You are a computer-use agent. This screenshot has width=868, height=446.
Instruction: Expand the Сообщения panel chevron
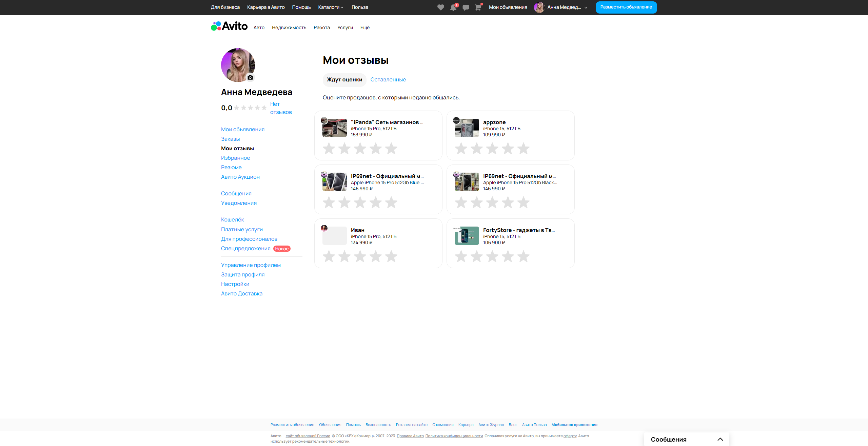pos(721,439)
